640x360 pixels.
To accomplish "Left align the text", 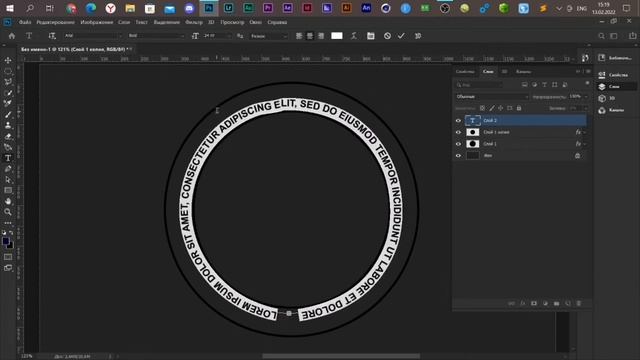I will click(x=299, y=36).
